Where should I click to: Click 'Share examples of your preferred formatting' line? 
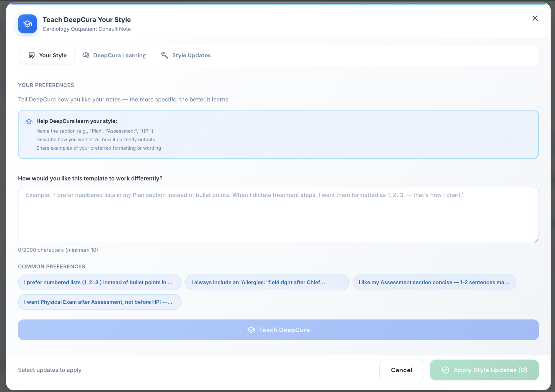pyautogui.click(x=99, y=148)
